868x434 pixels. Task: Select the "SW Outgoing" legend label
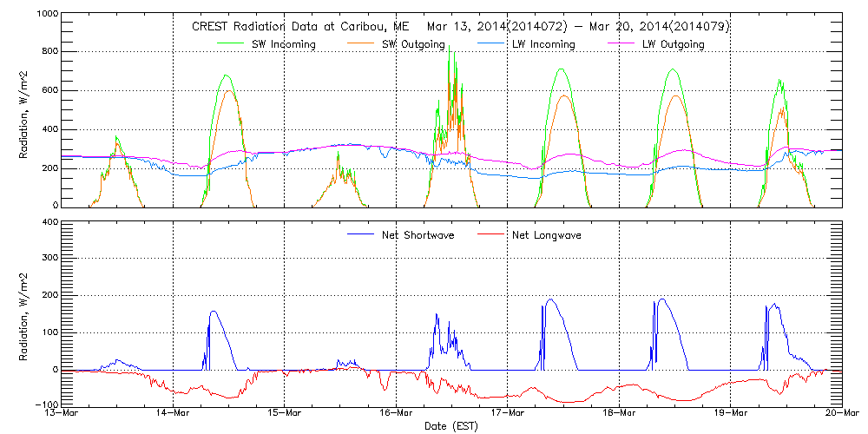tap(415, 45)
